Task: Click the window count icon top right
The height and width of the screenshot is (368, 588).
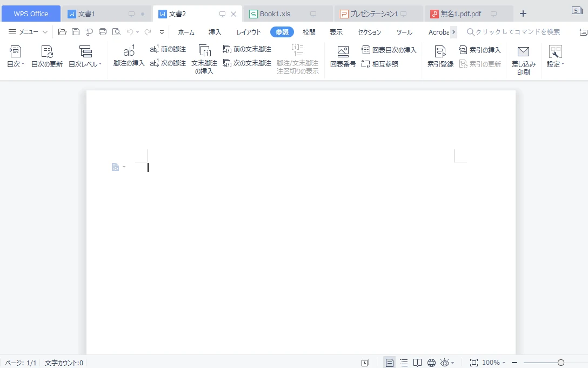Action: [576, 10]
